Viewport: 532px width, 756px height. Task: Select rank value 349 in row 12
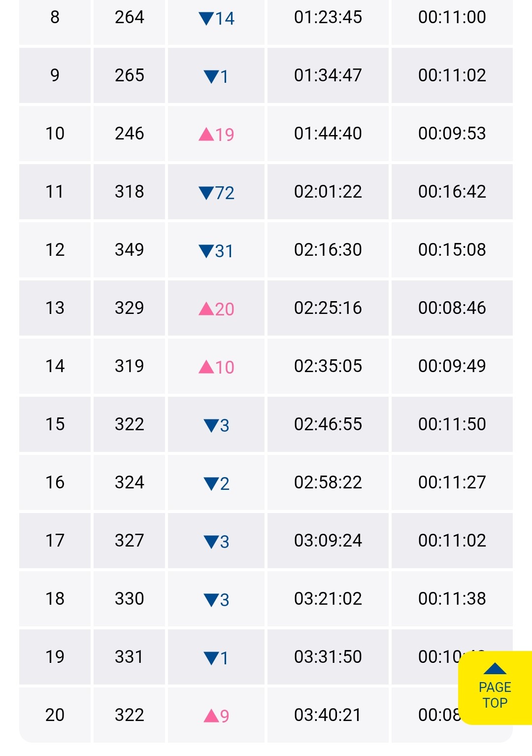tap(129, 250)
